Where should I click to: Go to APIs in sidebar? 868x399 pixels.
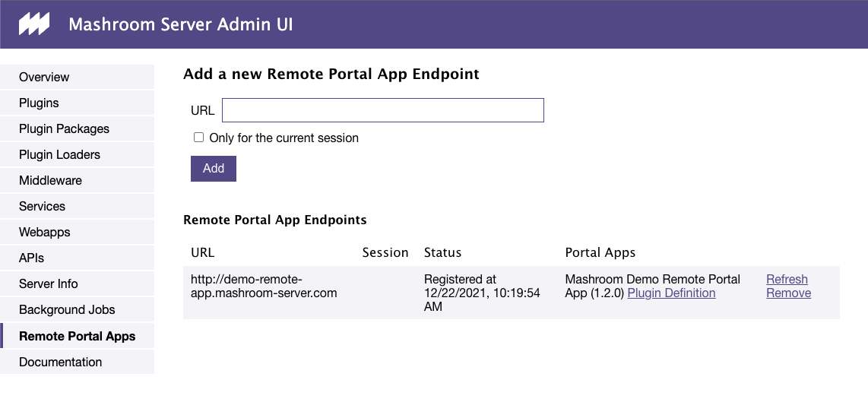pyautogui.click(x=77, y=258)
